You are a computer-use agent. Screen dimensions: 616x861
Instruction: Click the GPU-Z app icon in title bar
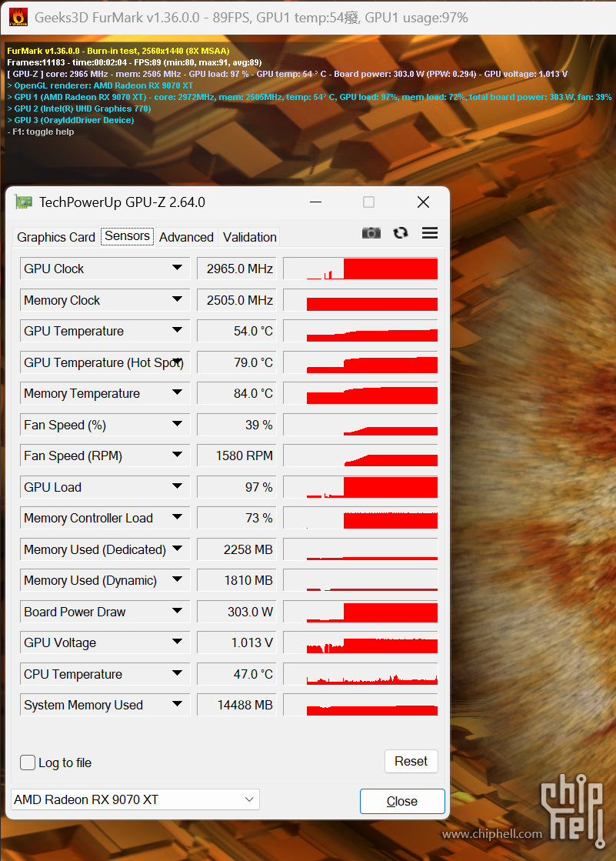tap(24, 202)
